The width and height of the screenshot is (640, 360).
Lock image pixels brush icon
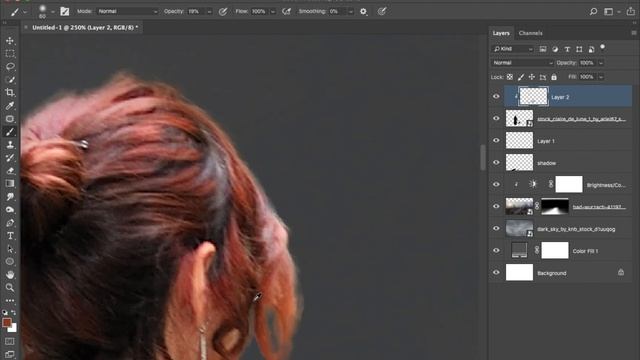(x=521, y=77)
